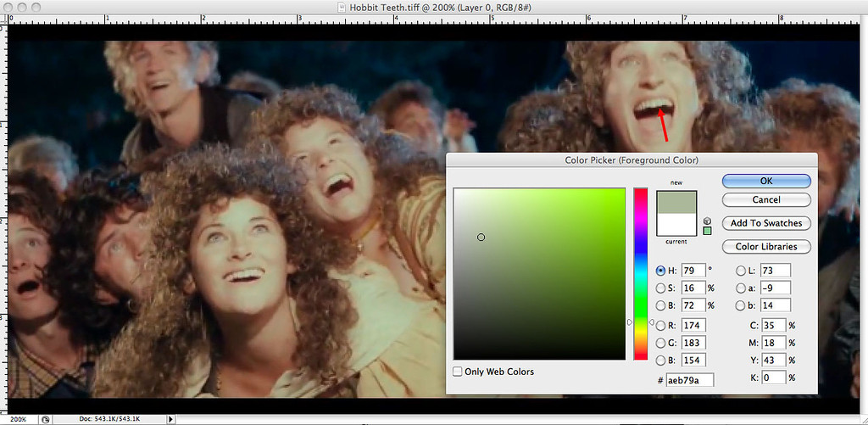Select the G green radio button

click(x=660, y=343)
